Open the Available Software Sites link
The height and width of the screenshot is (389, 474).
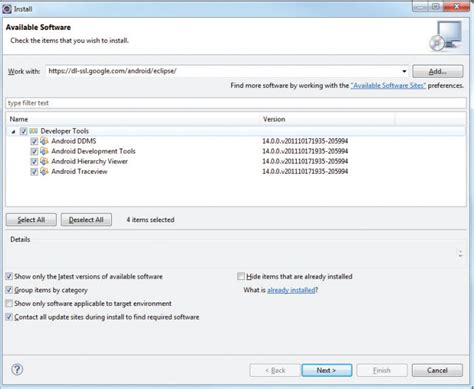coord(388,85)
